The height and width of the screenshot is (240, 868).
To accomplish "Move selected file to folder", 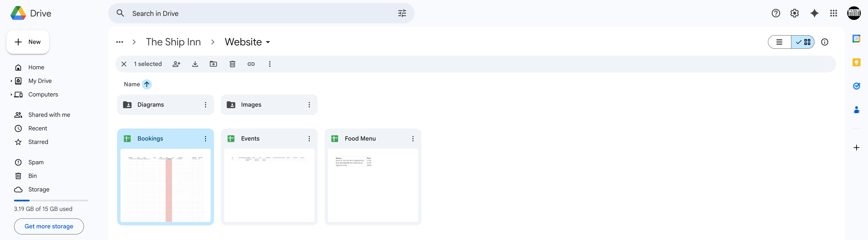I will click(213, 64).
